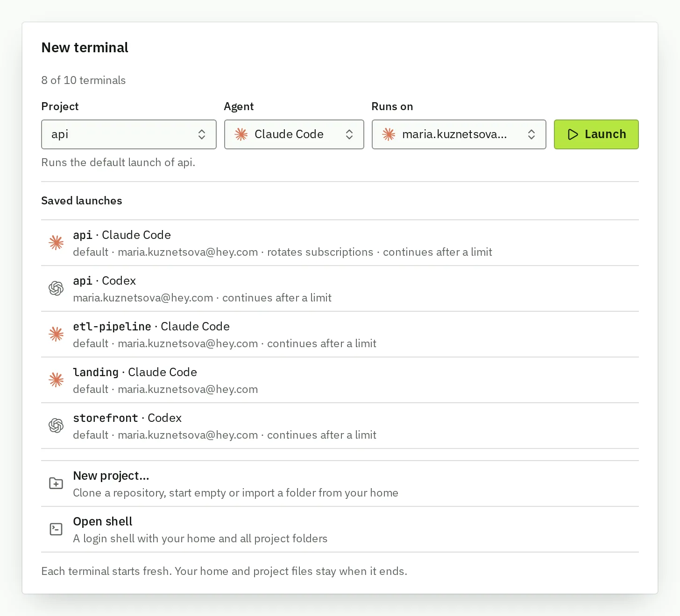This screenshot has height=616, width=680.
Task: Select the saved launch api · Codex
Action: [340, 288]
